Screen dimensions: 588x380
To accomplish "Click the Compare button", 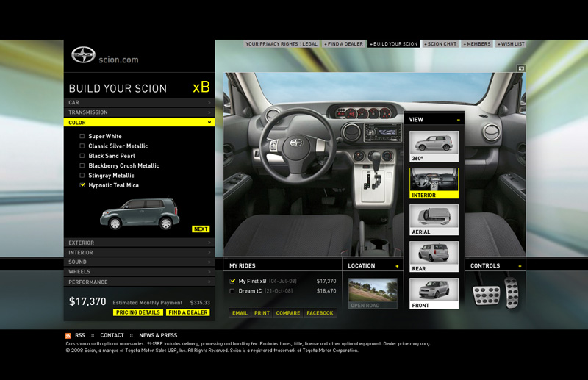I will 288,313.
